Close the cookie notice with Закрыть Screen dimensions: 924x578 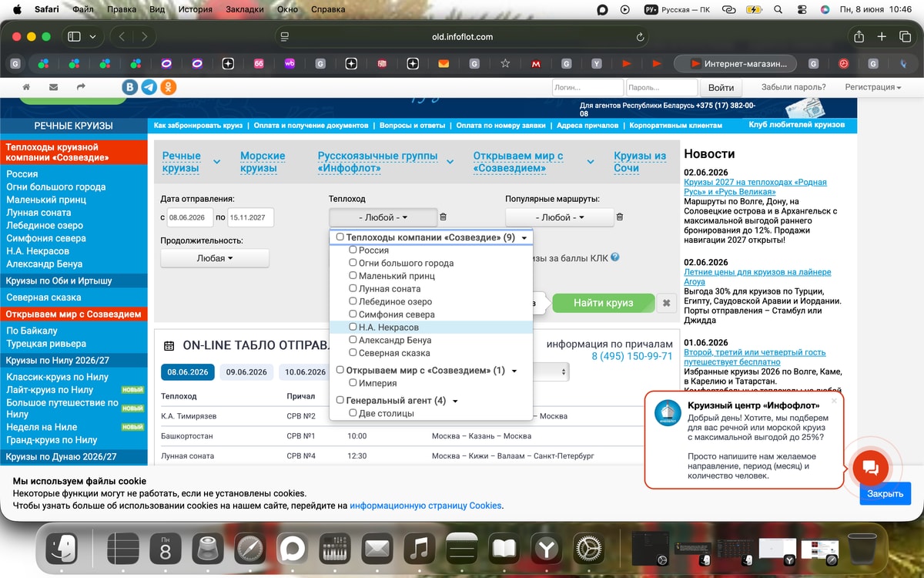[x=885, y=493]
